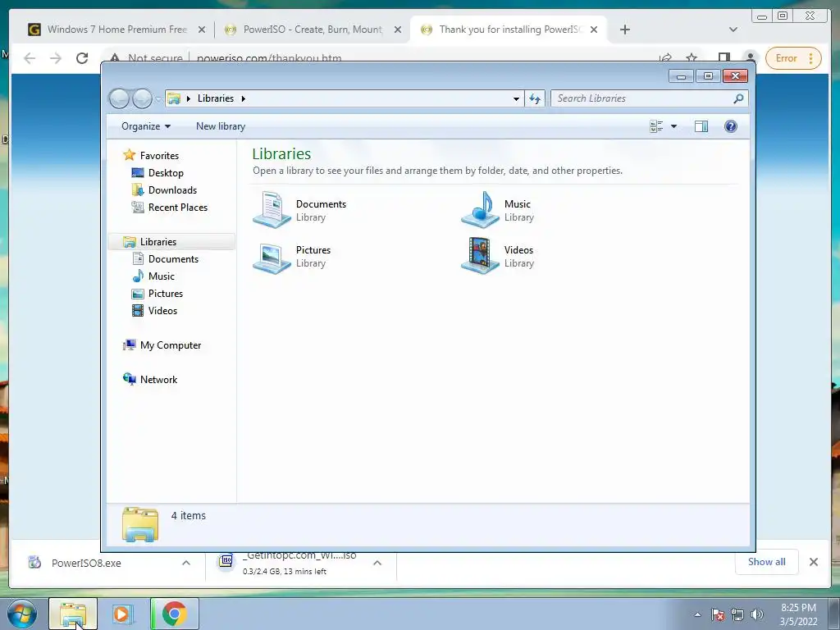Image resolution: width=840 pixels, height=630 pixels.
Task: Close the PowerISO Create, Burn tab
Action: coord(398,30)
